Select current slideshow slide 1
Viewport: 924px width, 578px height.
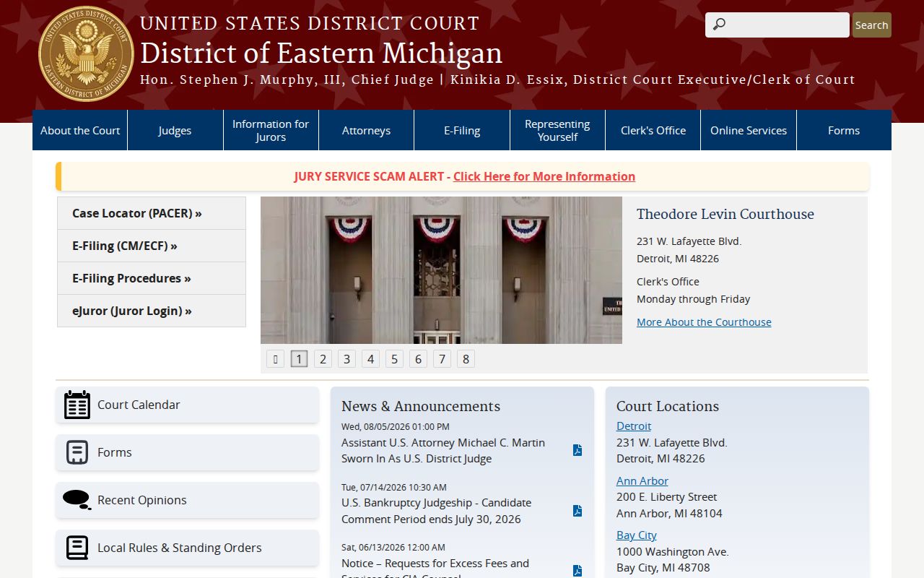point(300,359)
